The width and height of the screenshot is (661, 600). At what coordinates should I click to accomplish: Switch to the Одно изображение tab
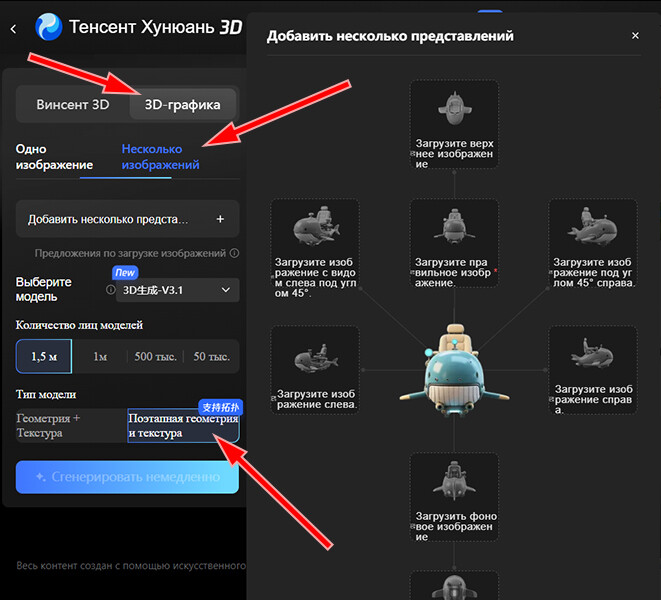(54, 157)
